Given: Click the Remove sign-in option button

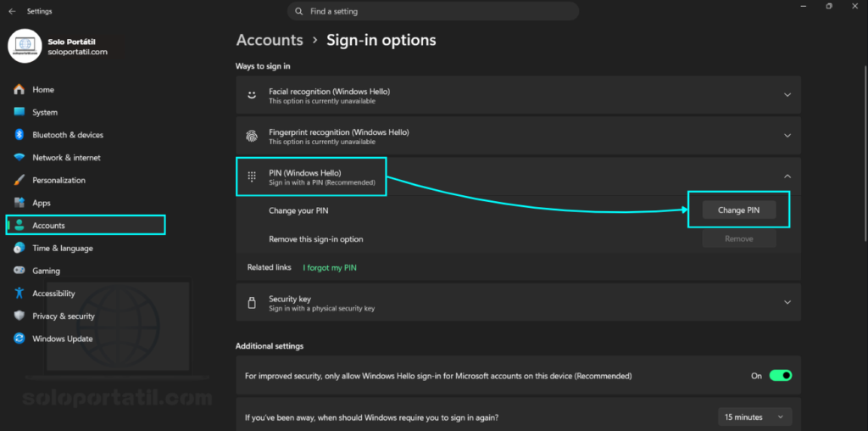Looking at the screenshot, I should click(x=739, y=238).
